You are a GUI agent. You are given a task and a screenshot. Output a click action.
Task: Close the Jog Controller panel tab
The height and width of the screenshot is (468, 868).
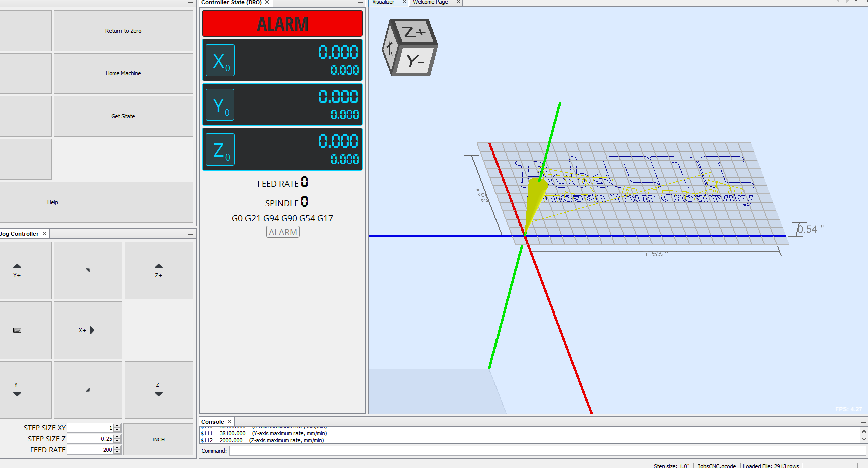[x=44, y=234]
